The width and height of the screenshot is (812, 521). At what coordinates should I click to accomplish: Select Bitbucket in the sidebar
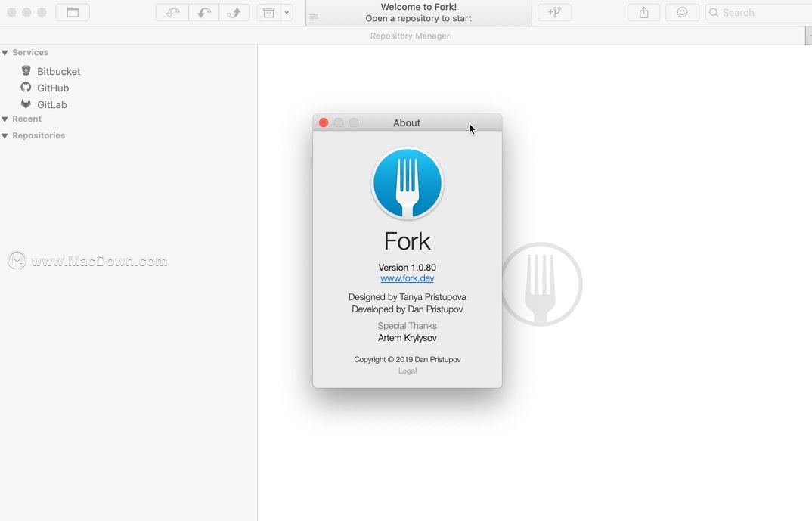pos(58,72)
